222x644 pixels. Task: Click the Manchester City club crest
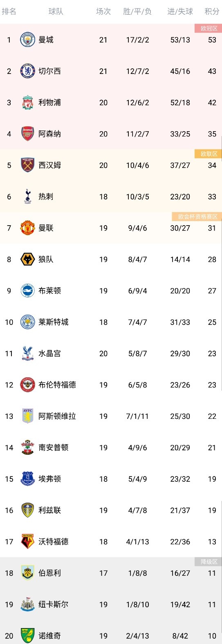tap(28, 40)
